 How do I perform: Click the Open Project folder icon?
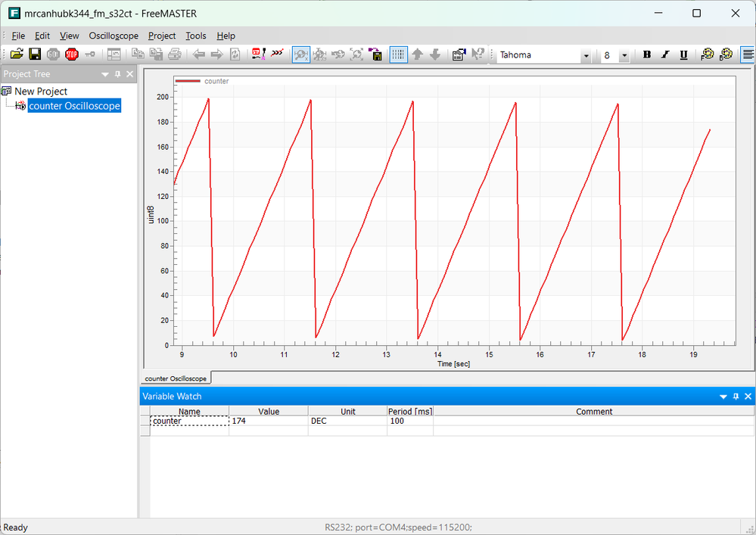(17, 54)
